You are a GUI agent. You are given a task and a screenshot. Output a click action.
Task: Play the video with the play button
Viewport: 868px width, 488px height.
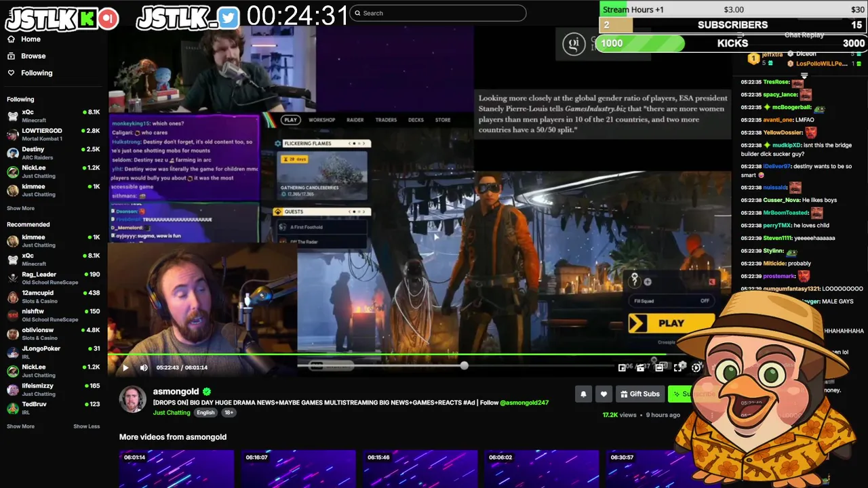pos(125,367)
